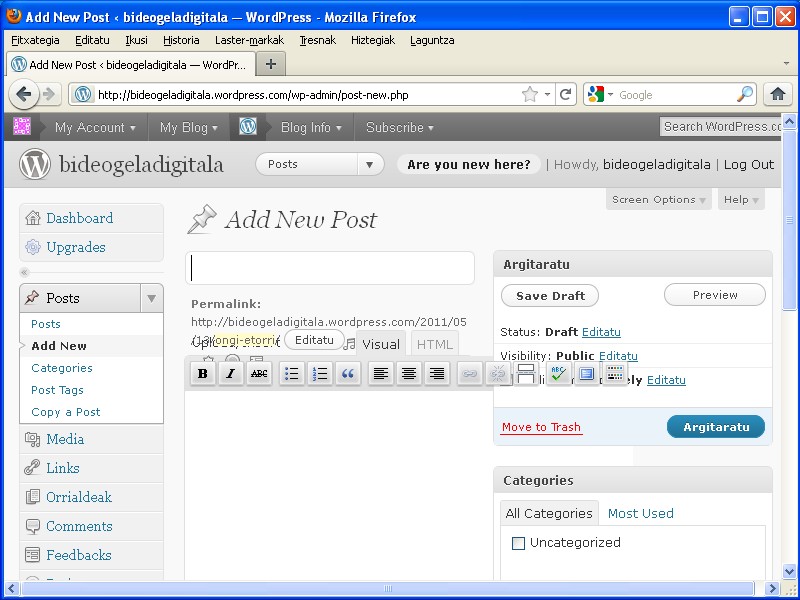Screen dimensions: 800x600
Task: Click the Log Out link
Action: coord(749,164)
